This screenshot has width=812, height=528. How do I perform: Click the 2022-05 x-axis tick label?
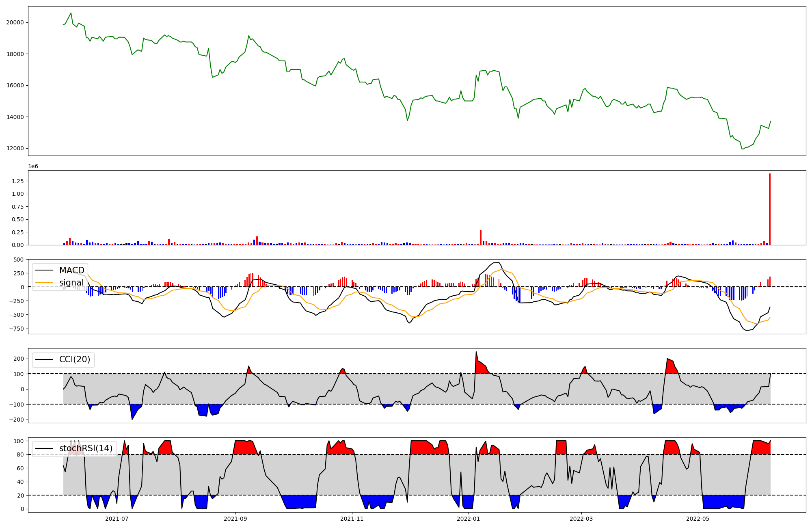698,519
